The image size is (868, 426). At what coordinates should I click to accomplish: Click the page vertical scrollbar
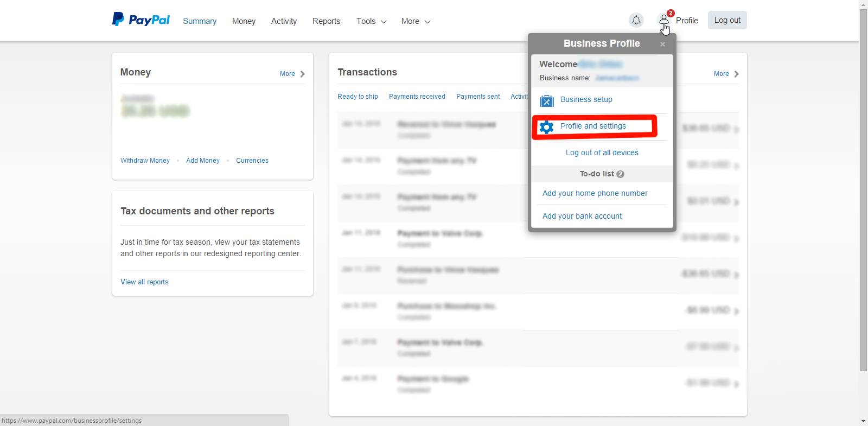pos(863,190)
